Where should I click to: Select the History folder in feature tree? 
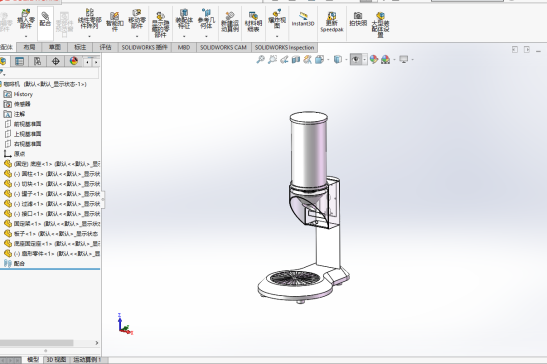[18, 94]
